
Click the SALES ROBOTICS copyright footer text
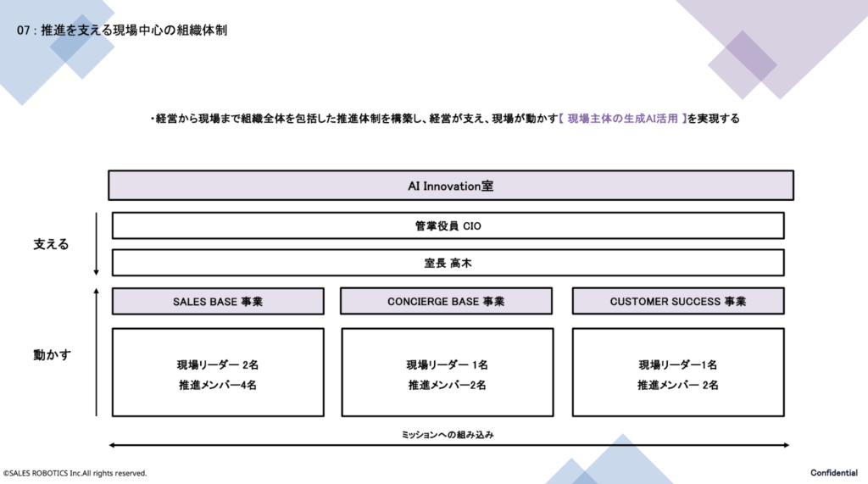[75, 473]
